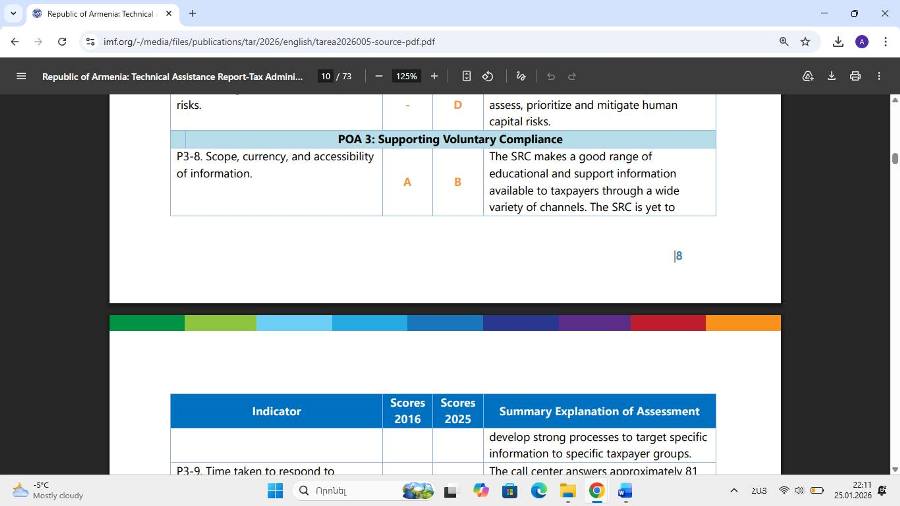This screenshot has height=506, width=900.
Task: Open the PDF viewer more actions menu
Action: (879, 76)
